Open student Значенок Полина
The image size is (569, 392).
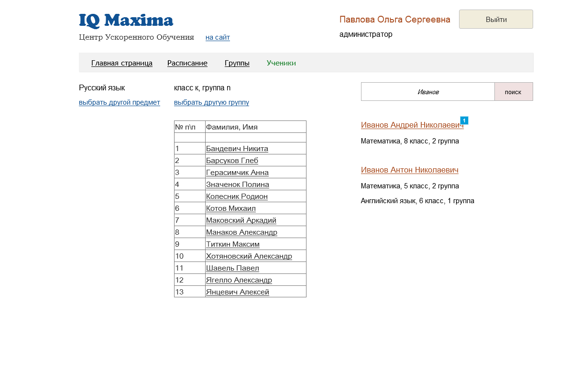237,185
